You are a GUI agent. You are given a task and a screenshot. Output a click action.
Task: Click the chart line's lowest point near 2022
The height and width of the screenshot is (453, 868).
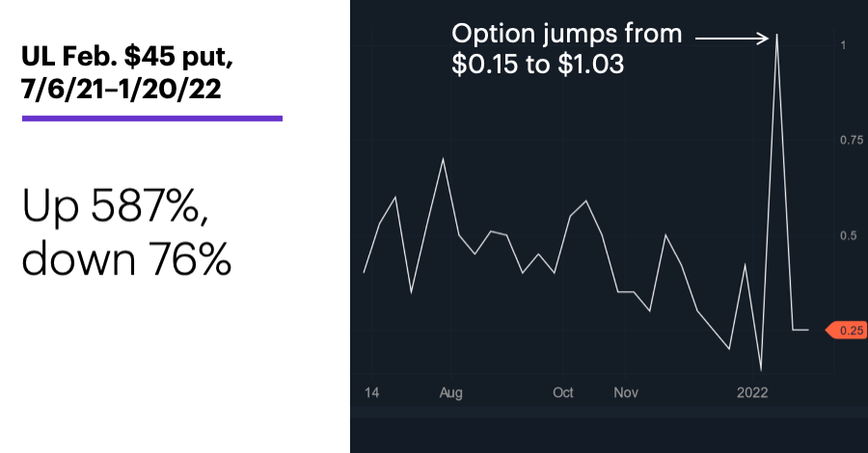[x=761, y=370]
